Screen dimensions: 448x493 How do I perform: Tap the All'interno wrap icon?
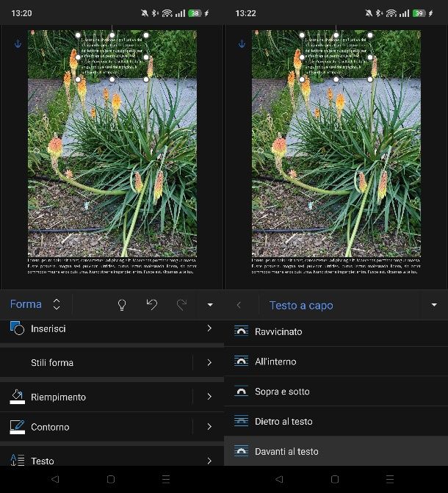(241, 361)
